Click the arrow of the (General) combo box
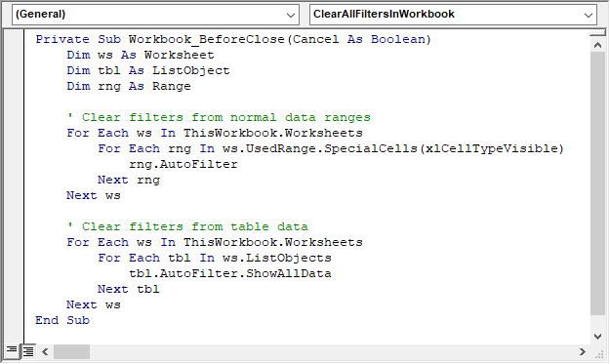This screenshot has height=364, width=610. tap(290, 15)
